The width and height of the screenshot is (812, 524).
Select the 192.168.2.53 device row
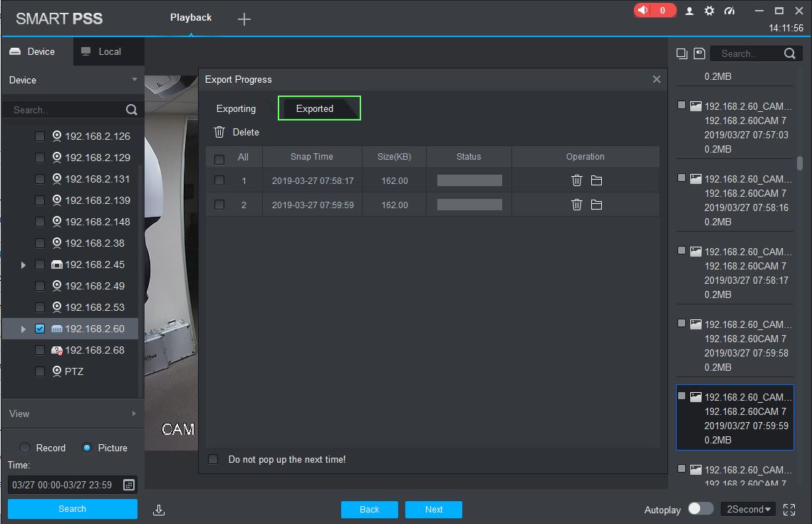(70, 307)
